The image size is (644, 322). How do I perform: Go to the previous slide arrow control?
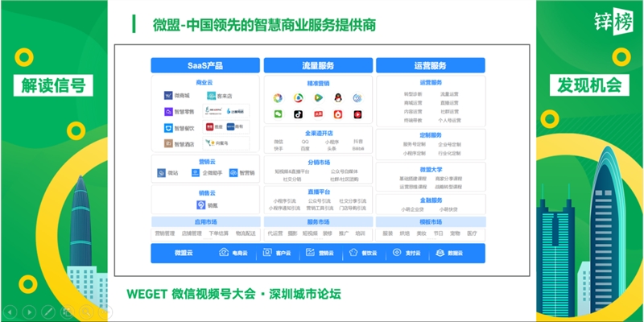coord(10,312)
